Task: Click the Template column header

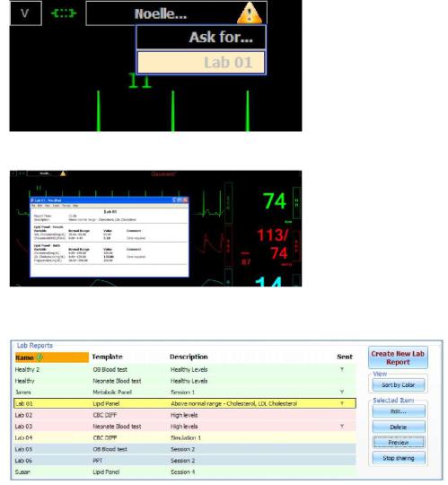Action: 107,357
